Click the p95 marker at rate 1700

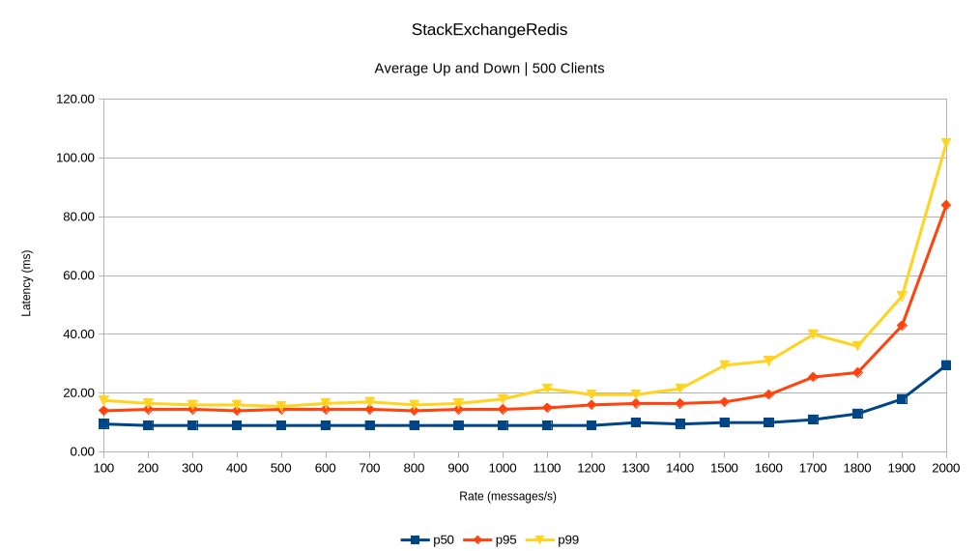pos(813,377)
